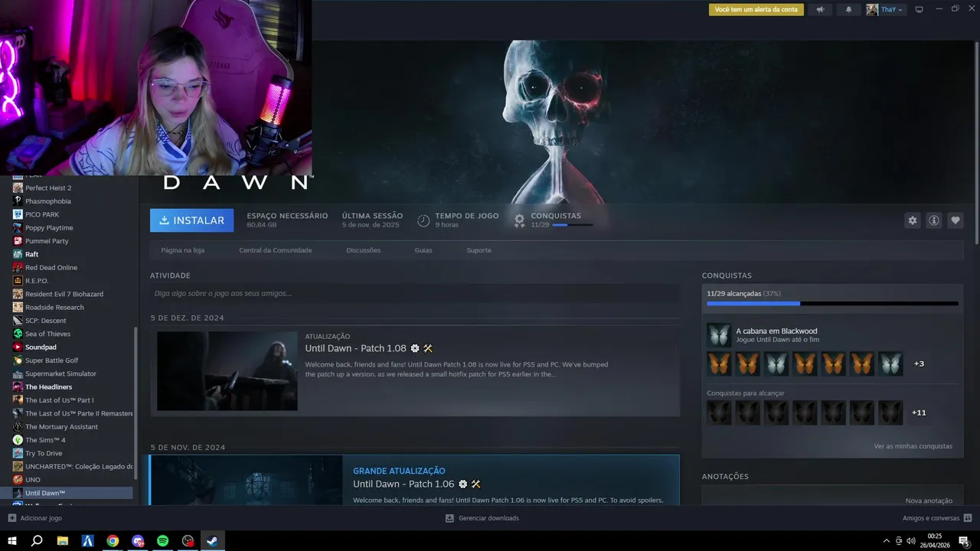Click Gerenciar downloads icon
This screenshot has height=551, width=980.
[x=449, y=518]
